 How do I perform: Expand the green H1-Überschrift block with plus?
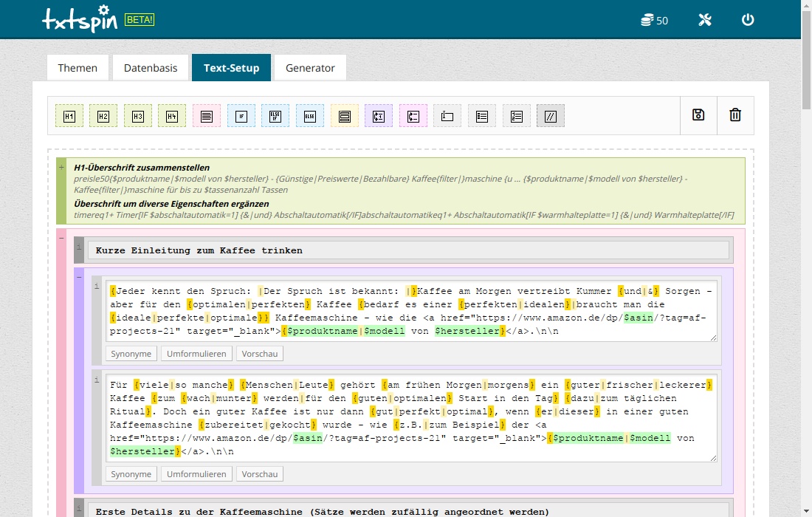[61, 168]
